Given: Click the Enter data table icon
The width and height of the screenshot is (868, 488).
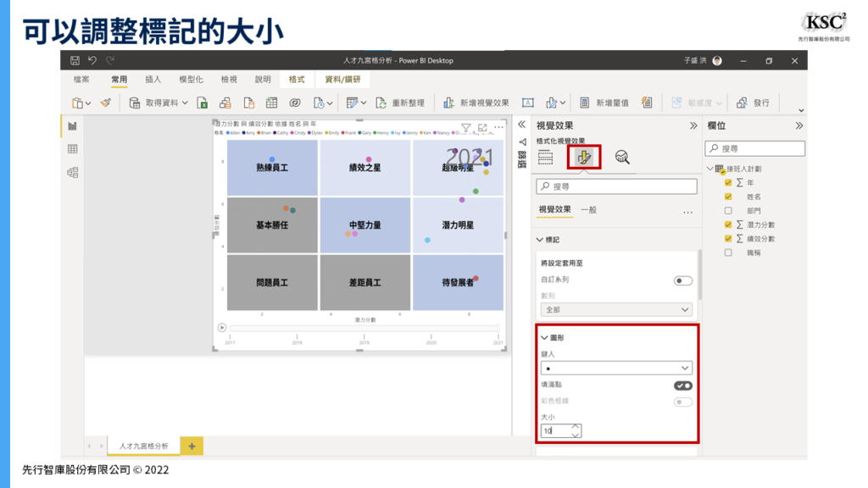Looking at the screenshot, I should [271, 103].
